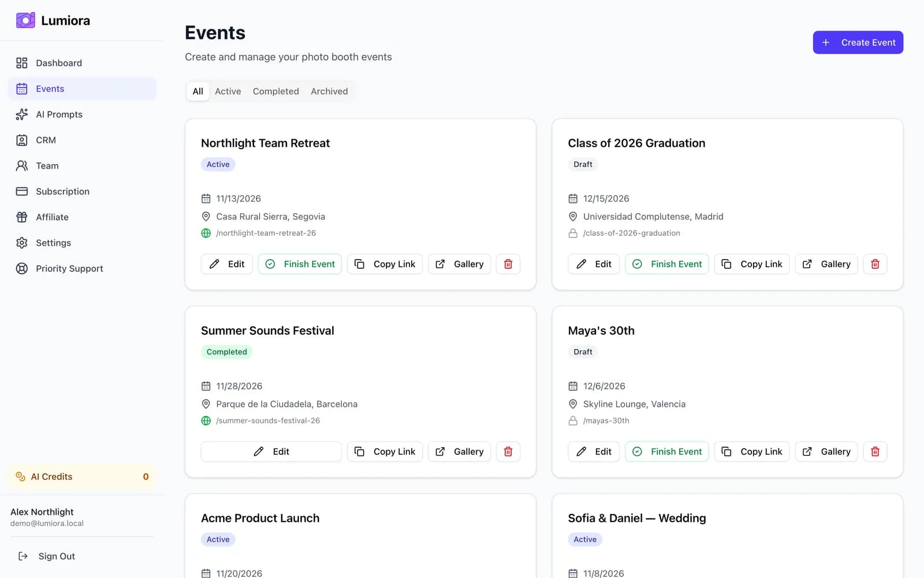
Task: Copy link for Maya's 30th
Action: 752,451
